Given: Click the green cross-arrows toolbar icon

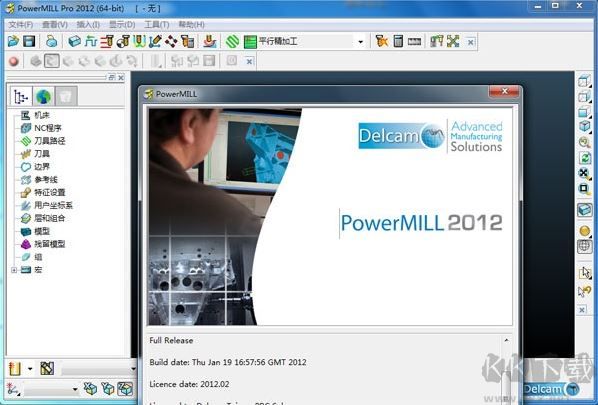Looking at the screenshot, I should coord(453,41).
